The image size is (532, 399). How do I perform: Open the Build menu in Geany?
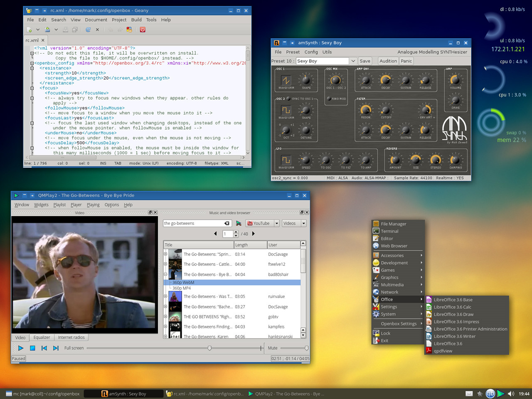(x=136, y=20)
